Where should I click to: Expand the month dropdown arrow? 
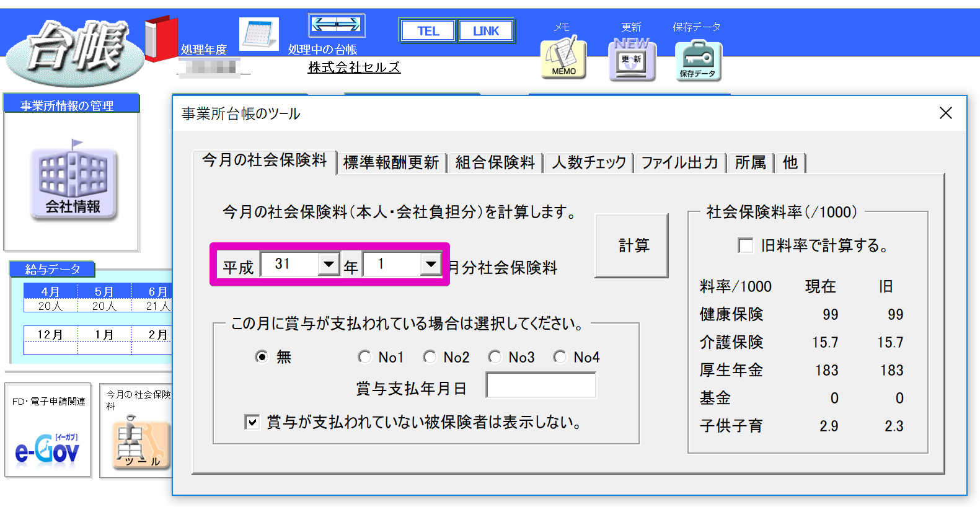click(431, 264)
